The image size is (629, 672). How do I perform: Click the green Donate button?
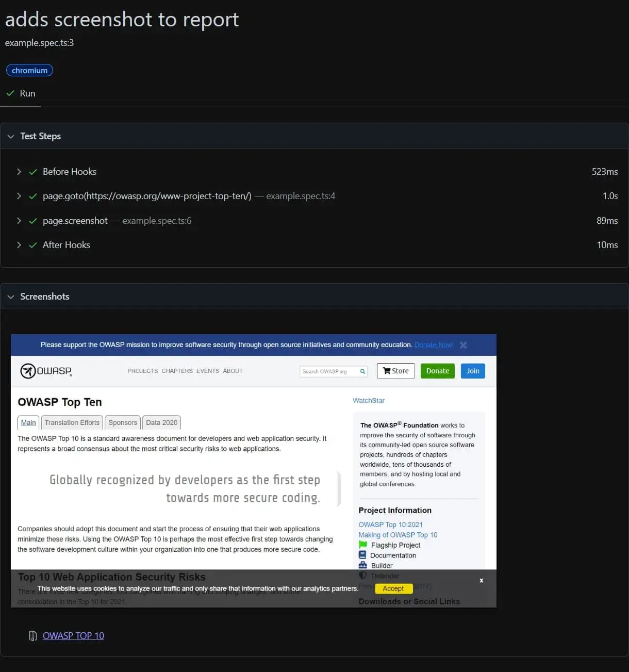click(x=438, y=371)
